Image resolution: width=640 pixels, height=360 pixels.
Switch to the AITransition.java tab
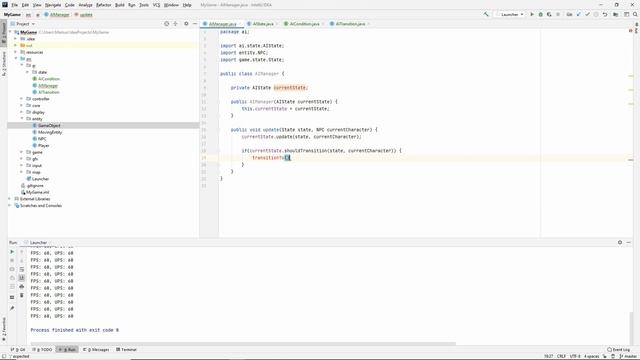[x=350, y=24]
